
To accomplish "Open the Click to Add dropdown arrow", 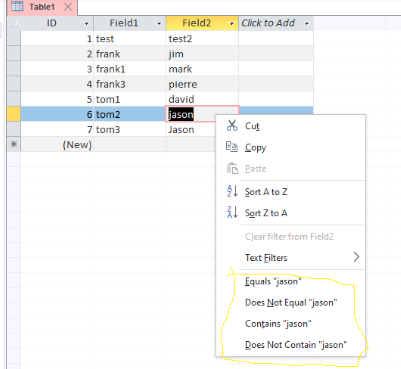I will [306, 24].
